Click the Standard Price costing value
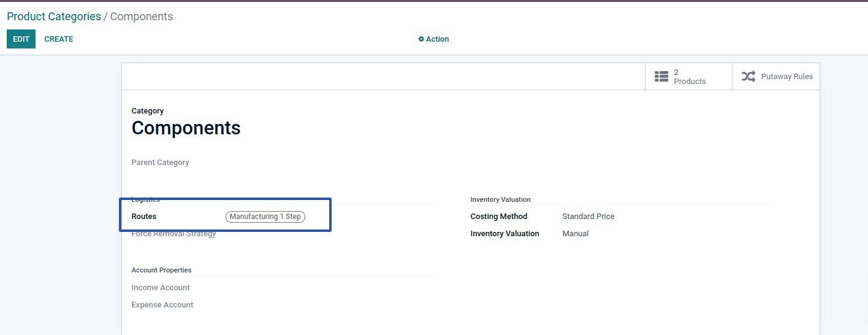Viewport: 868px width, 335px height. tap(588, 217)
